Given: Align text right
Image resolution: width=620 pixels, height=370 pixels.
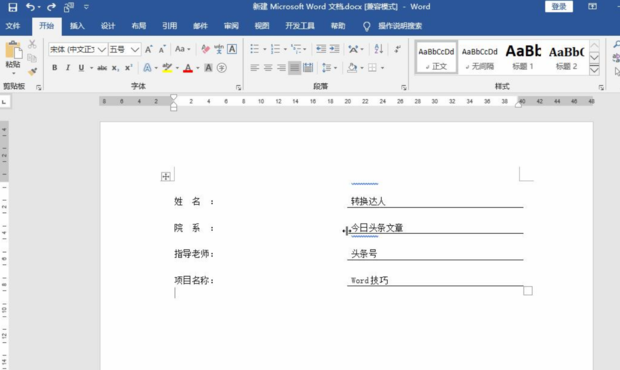Looking at the screenshot, I should 282,68.
